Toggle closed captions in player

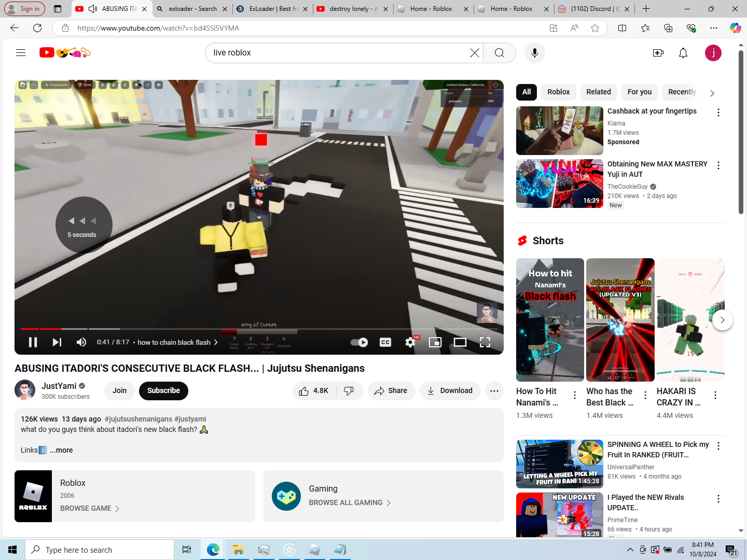(385, 342)
